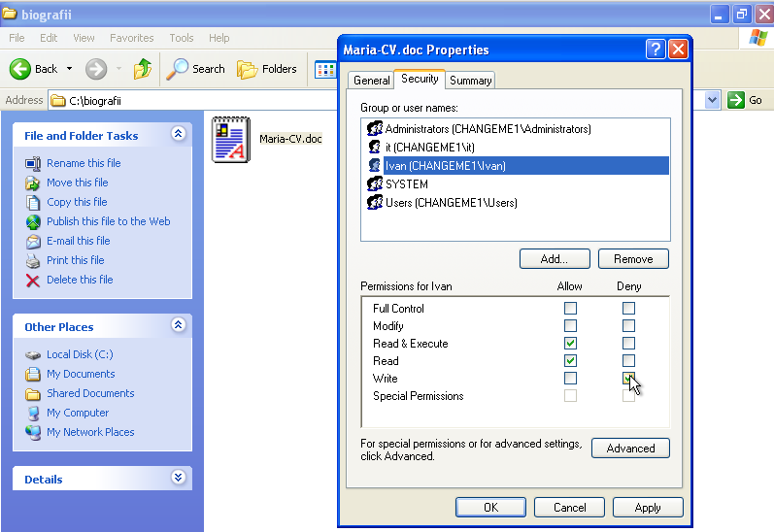Open the Favorites menu
774x532 pixels.
click(x=131, y=38)
